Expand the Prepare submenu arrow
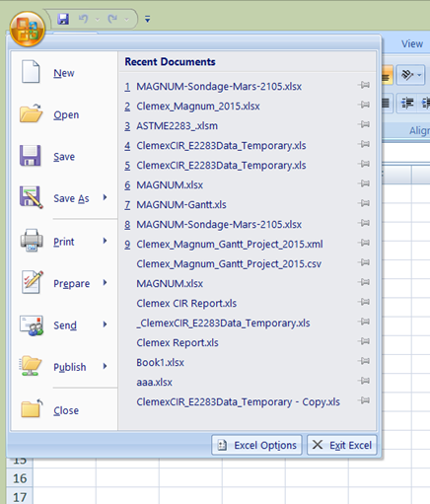The height and width of the screenshot is (504, 430). [x=106, y=282]
